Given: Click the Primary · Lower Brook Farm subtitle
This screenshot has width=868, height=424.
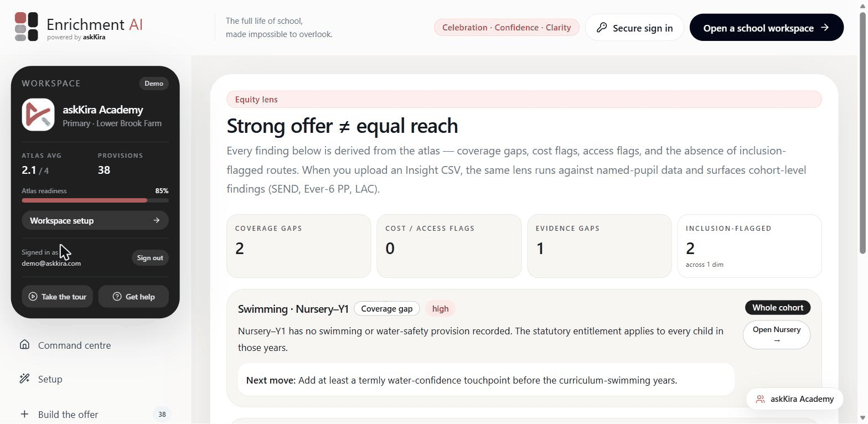Looking at the screenshot, I should click(x=112, y=123).
